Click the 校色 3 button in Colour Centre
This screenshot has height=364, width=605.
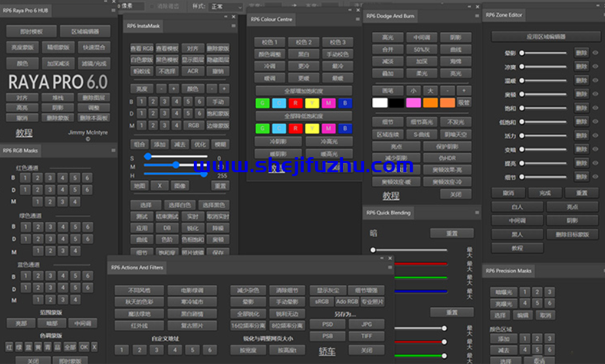pyautogui.click(x=338, y=42)
